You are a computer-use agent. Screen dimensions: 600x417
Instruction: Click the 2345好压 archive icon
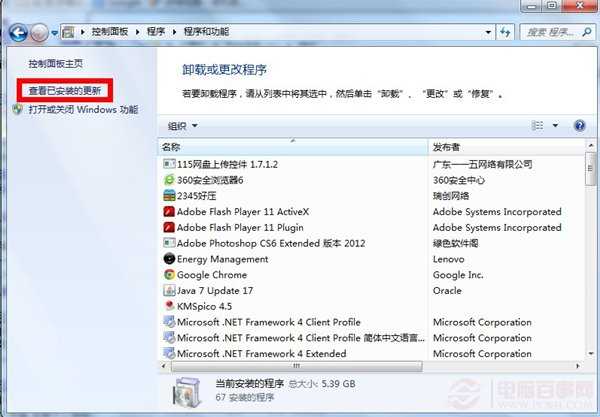[x=169, y=195]
